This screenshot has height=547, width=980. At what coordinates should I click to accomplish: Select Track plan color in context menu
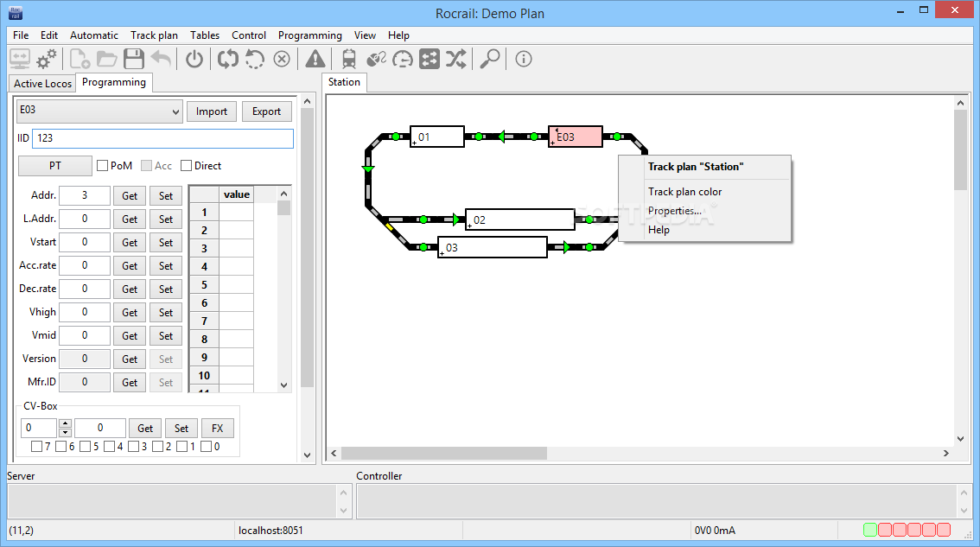(684, 192)
